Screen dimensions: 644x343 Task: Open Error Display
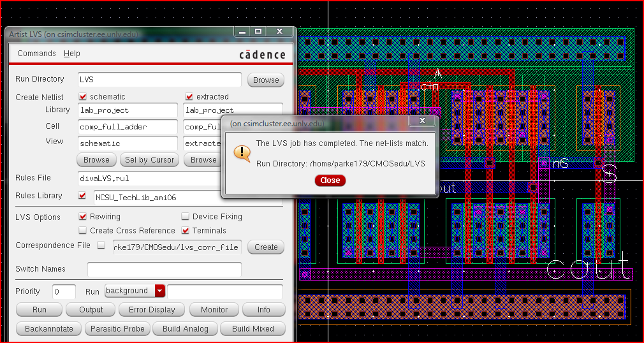point(152,310)
